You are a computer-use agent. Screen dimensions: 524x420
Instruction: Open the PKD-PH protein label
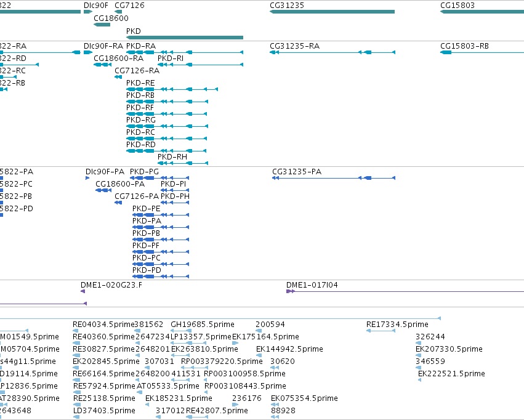coord(175,196)
